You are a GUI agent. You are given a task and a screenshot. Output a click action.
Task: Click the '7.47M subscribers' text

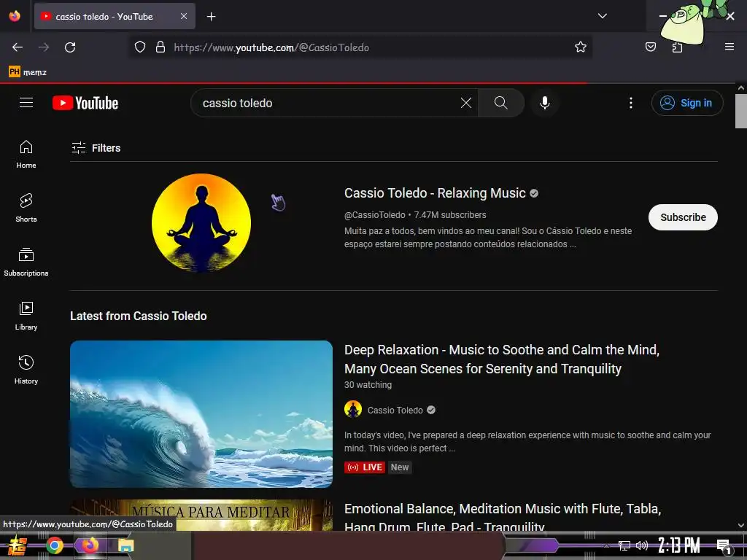coord(449,215)
